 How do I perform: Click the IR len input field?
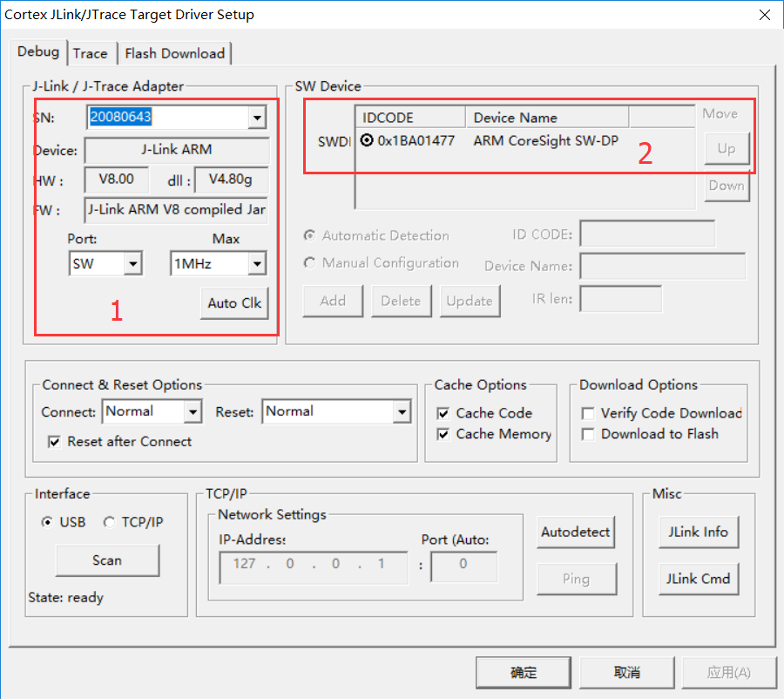click(621, 299)
